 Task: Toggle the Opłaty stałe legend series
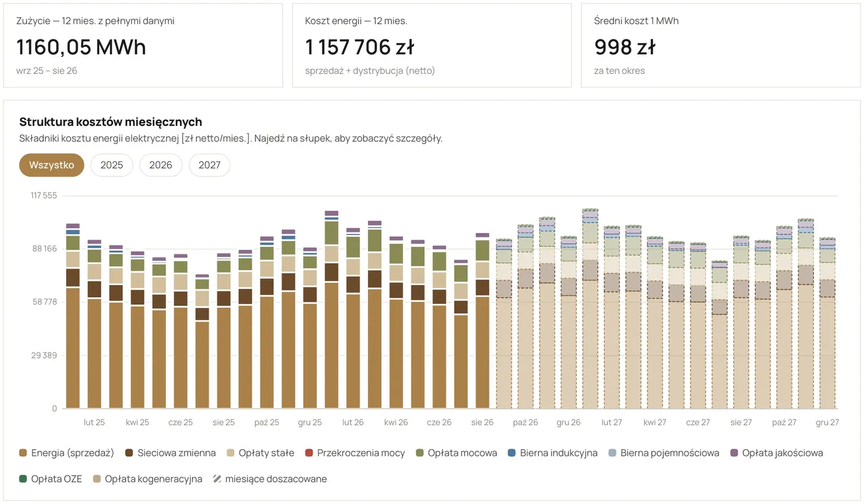point(260,453)
